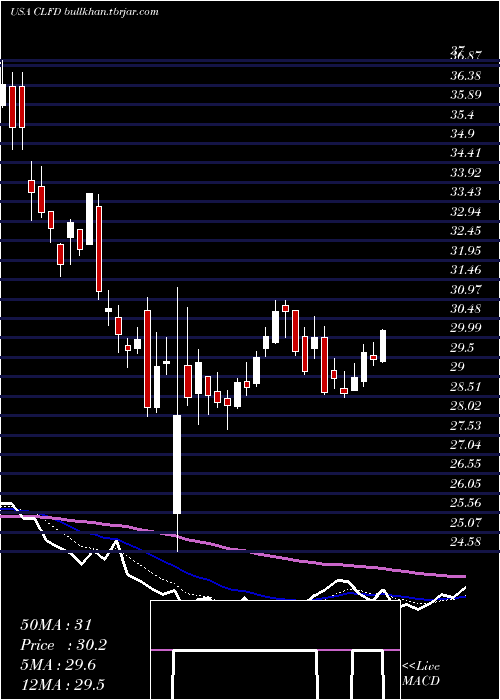Click the 27.04 price axis label
The image size is (500, 700).
pos(465,445)
